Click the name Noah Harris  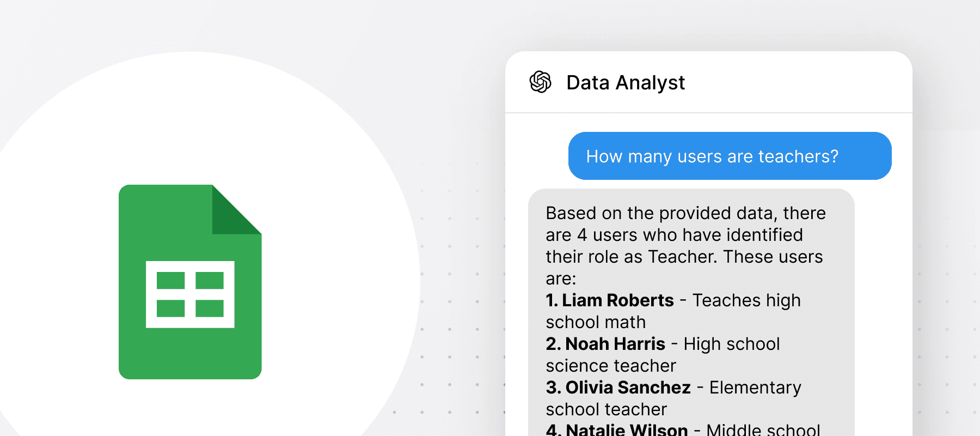tap(615, 344)
